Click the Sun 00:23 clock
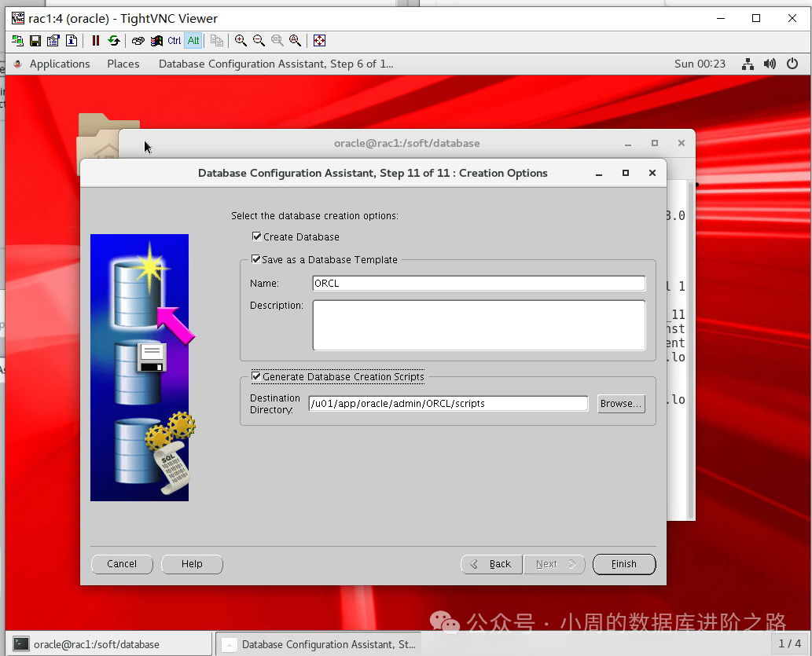812x656 pixels. pyautogui.click(x=700, y=64)
